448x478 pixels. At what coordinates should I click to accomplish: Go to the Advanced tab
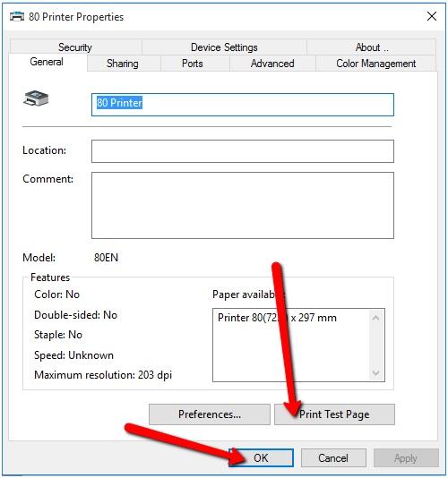[x=272, y=64]
